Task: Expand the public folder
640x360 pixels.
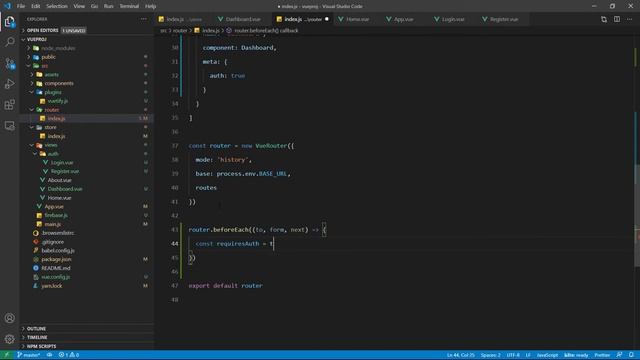Action: click(48, 57)
